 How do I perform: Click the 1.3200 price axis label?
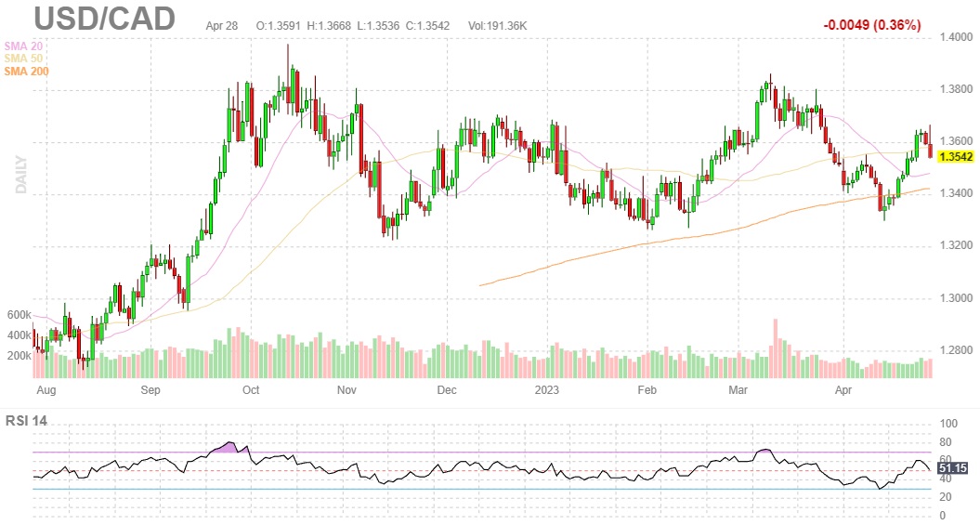956,245
